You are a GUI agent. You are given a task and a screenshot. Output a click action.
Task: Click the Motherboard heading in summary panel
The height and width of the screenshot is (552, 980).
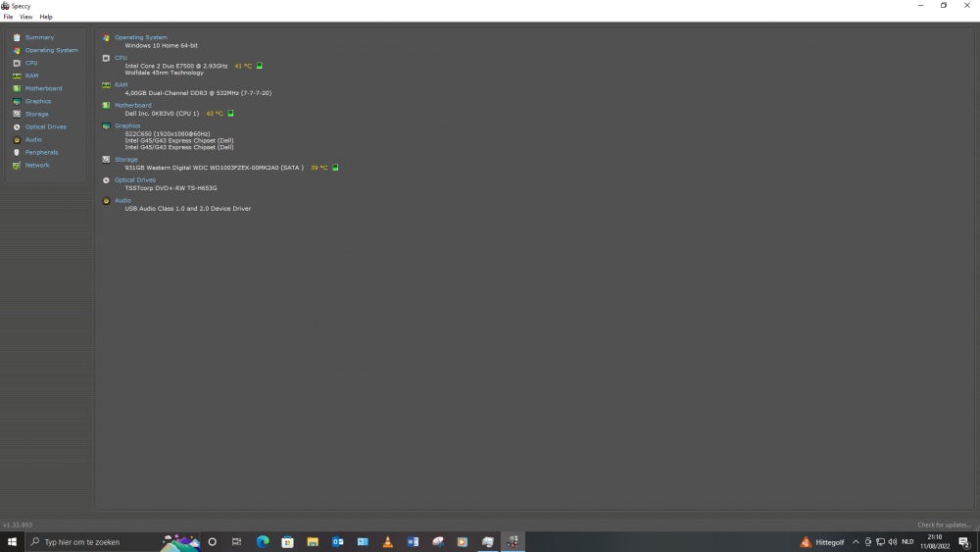tap(132, 106)
